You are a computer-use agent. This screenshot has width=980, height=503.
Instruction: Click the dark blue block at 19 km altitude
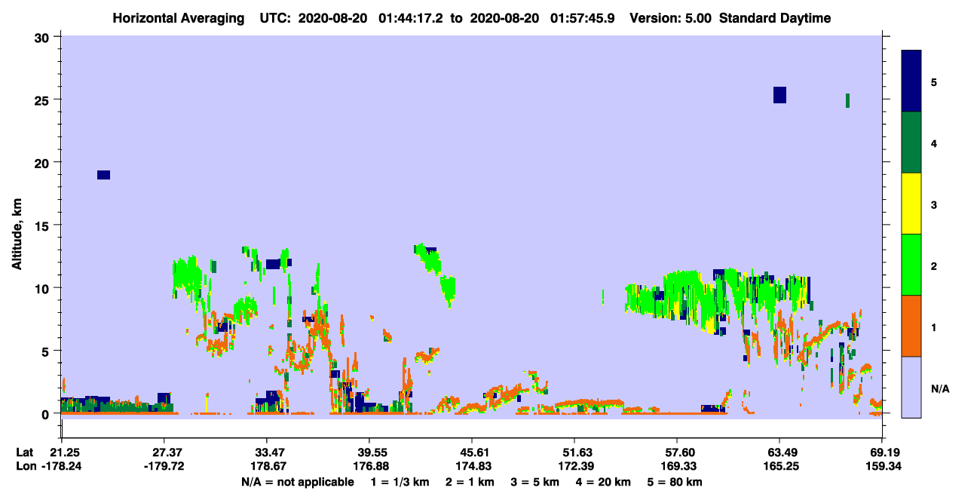point(103,175)
